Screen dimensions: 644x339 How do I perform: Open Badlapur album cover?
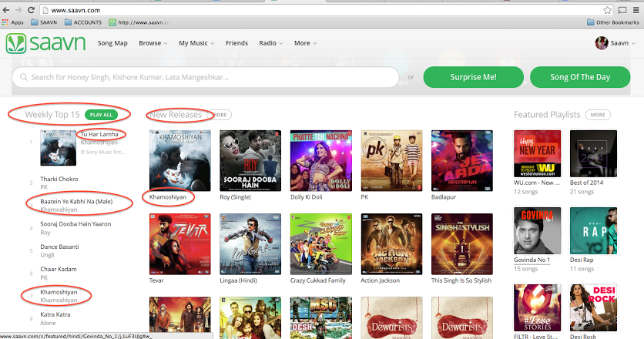462,161
